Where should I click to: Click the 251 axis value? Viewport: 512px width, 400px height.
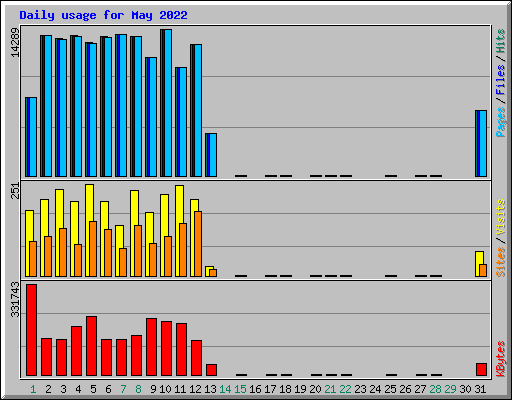pos(15,191)
